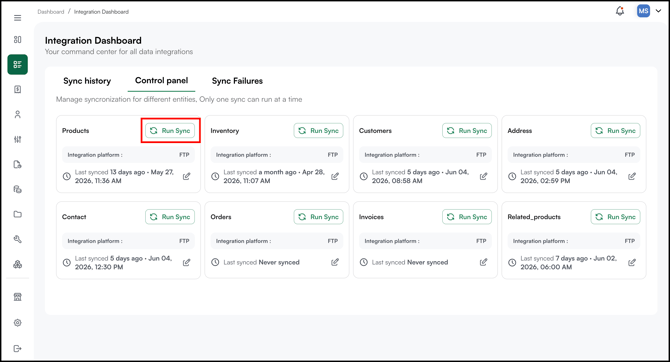The height and width of the screenshot is (362, 670).
Task: Edit the Orders sync schedule pencil icon
Action: point(335,262)
